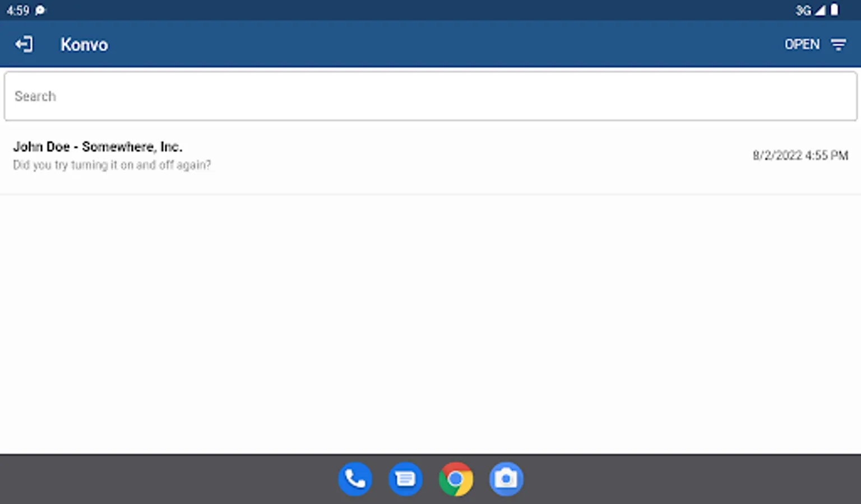Tap the logout icon beside Konvo
Viewport: 861px width, 504px height.
pos(24,44)
